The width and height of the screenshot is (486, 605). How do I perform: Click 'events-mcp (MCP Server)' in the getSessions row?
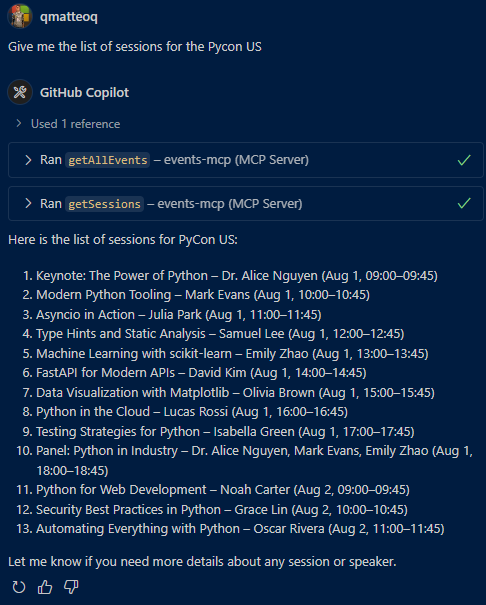coord(230,204)
